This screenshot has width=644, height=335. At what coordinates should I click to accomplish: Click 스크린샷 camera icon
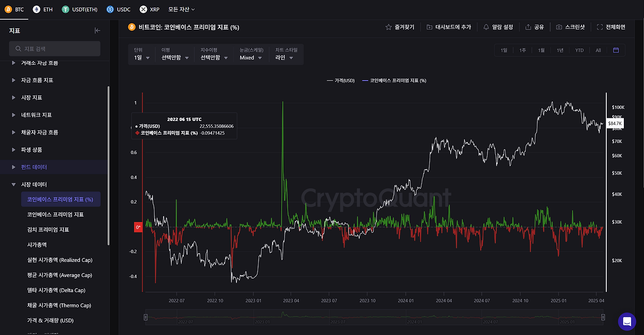(x=559, y=27)
